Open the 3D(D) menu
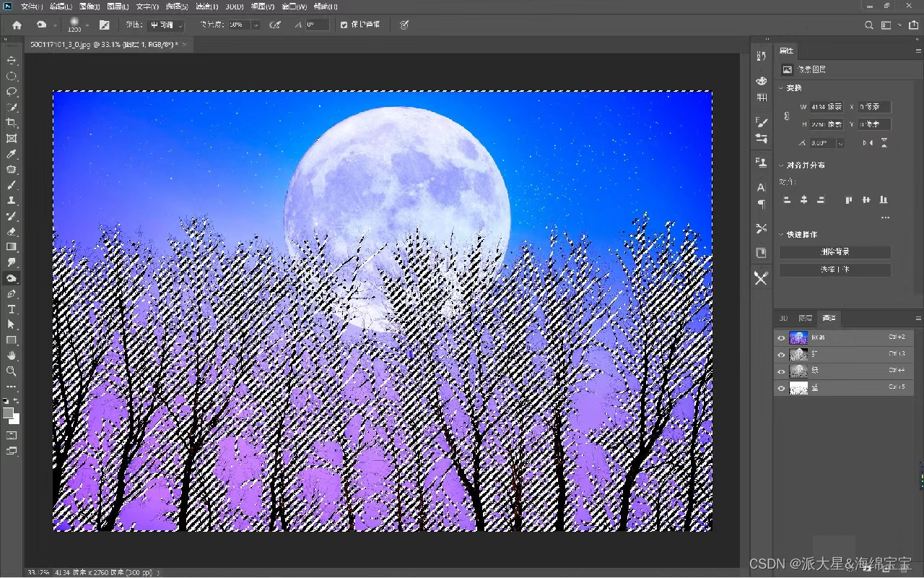 tap(235, 7)
